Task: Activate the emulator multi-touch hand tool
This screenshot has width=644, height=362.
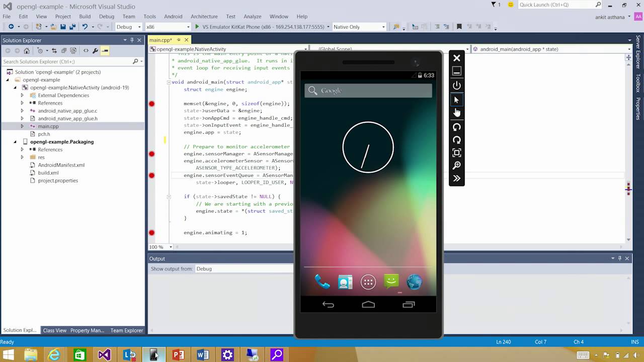Action: point(456,113)
